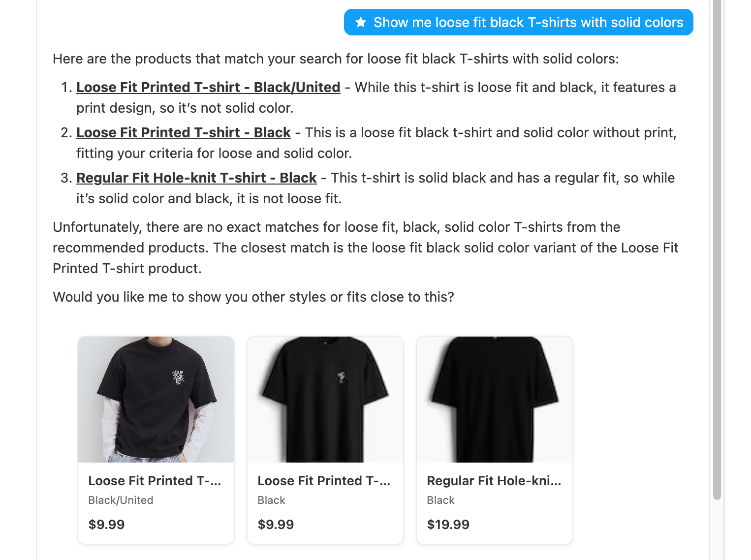Select the first product card title "Loose Fit Printed T-..."
Screen dimensions: 751x560
(155, 481)
